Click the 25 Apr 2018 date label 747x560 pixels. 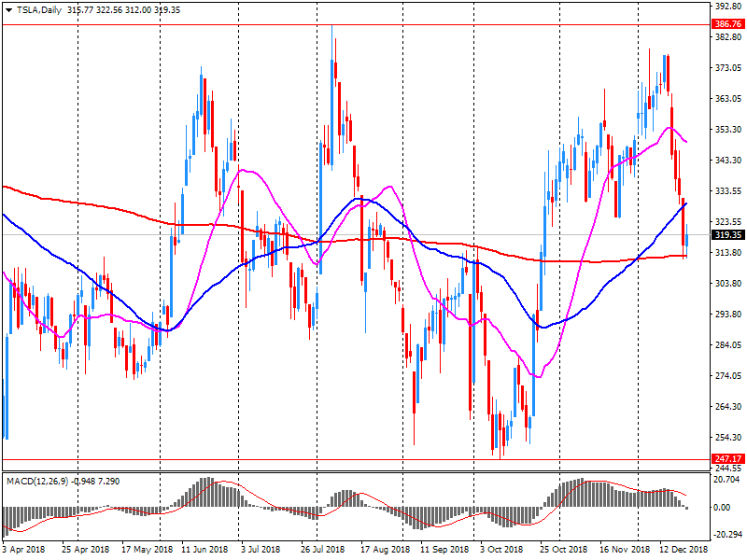coord(85,549)
